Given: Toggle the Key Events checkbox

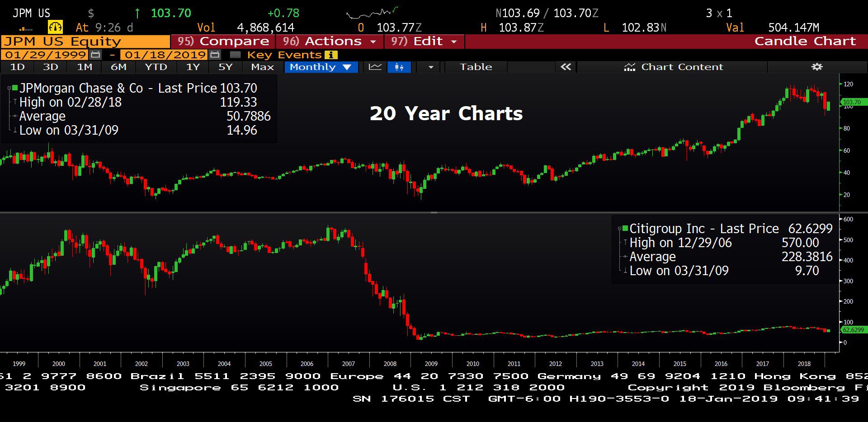Looking at the screenshot, I should click(235, 55).
